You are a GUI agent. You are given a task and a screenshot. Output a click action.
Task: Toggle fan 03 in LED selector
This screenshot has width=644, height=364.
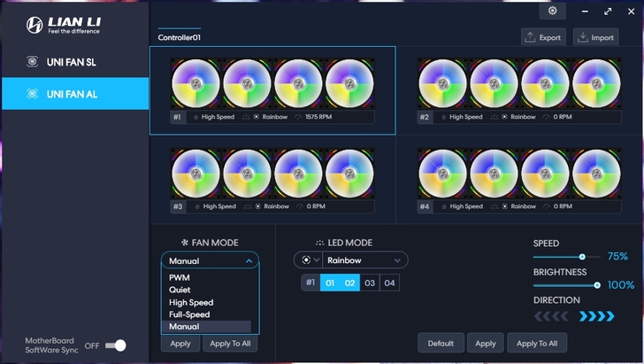(x=370, y=283)
